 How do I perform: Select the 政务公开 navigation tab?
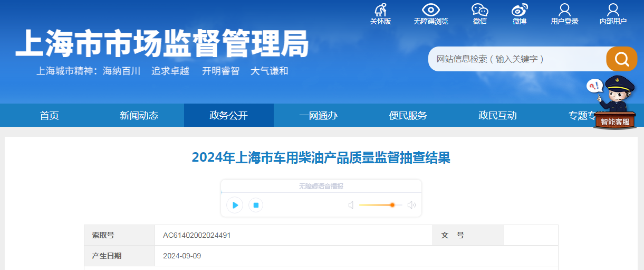click(x=229, y=115)
